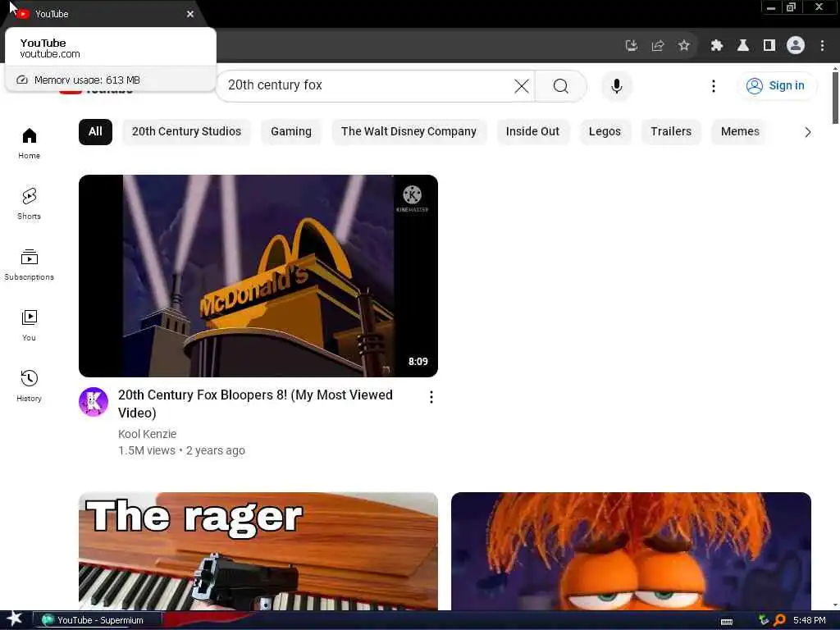
Task: Open the You sidebar section
Action: pos(29,325)
